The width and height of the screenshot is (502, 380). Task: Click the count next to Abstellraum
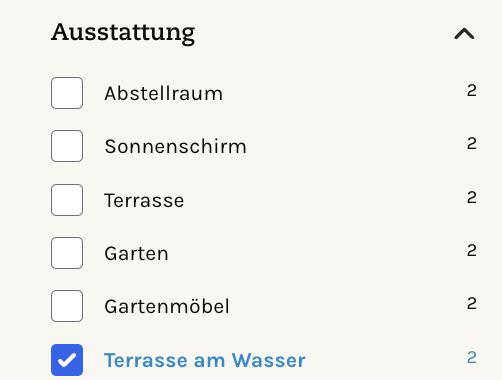(472, 91)
